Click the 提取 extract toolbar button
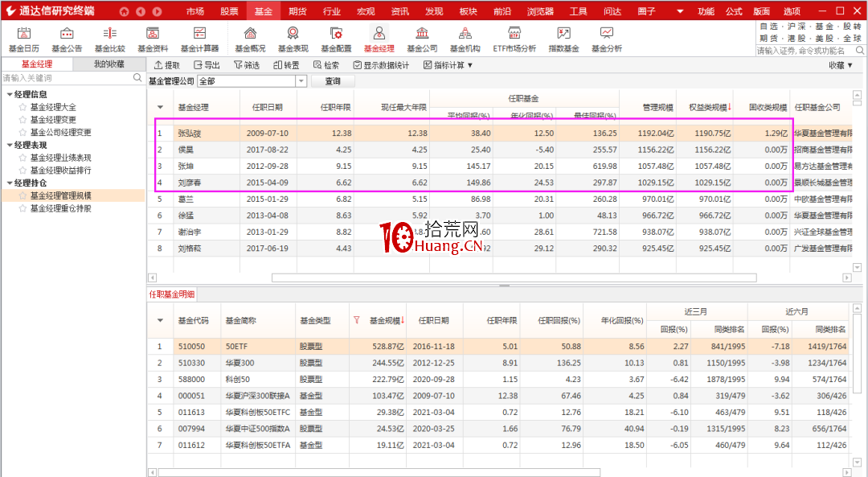868x477 pixels. click(166, 65)
